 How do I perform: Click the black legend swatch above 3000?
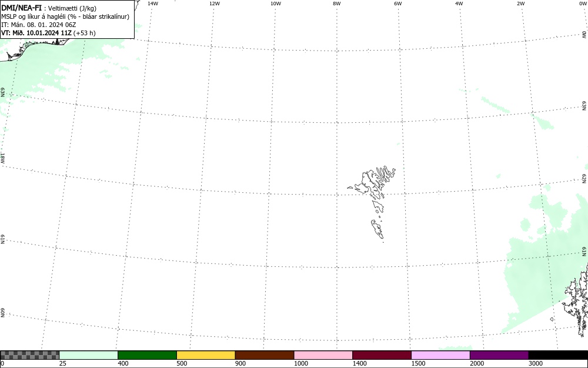[x=558, y=355]
